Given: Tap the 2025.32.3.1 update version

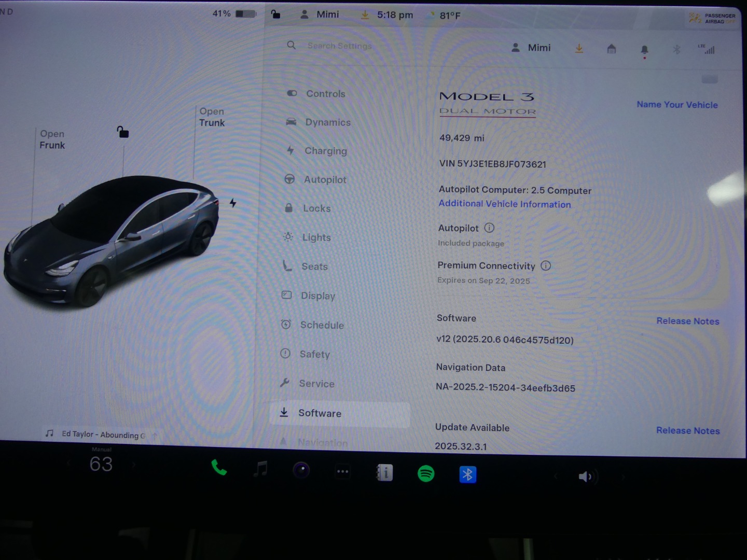Looking at the screenshot, I should [x=461, y=446].
